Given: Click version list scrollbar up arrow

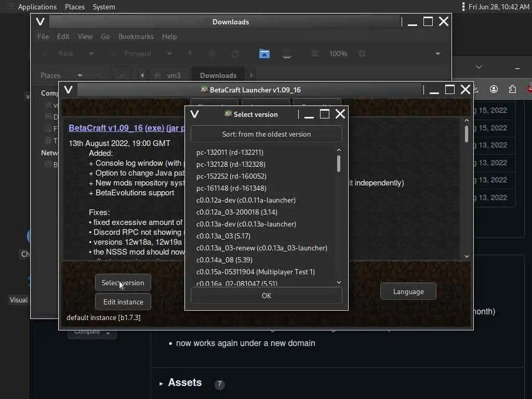Looking at the screenshot, I should [x=339, y=150].
